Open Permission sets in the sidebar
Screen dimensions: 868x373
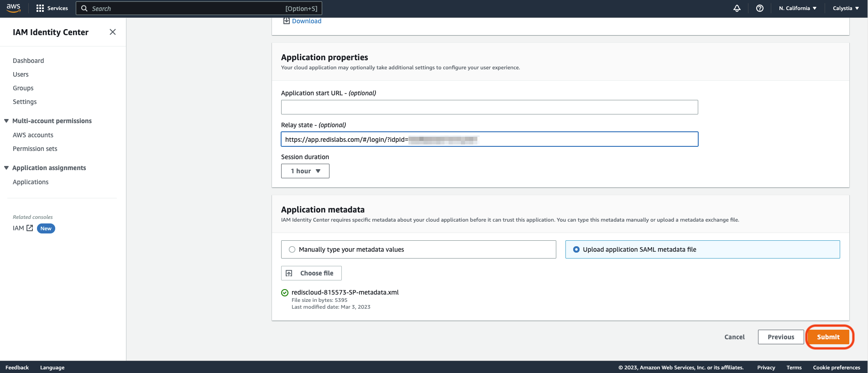tap(35, 149)
